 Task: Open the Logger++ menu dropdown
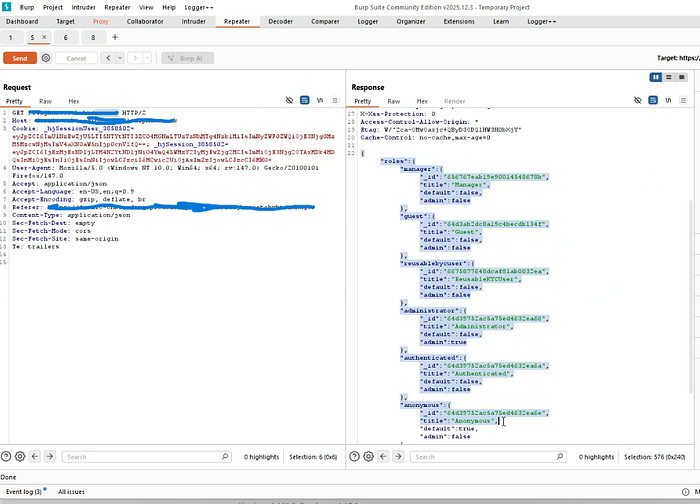(199, 7)
